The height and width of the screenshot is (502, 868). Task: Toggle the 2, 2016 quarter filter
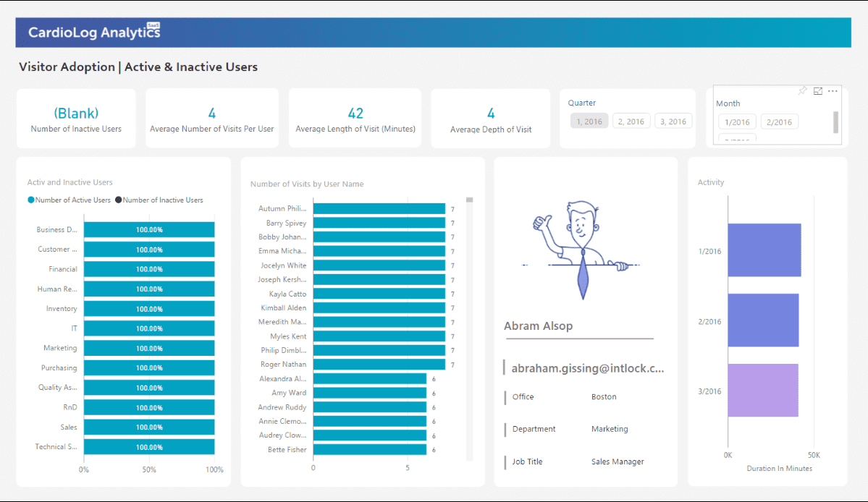click(x=631, y=122)
